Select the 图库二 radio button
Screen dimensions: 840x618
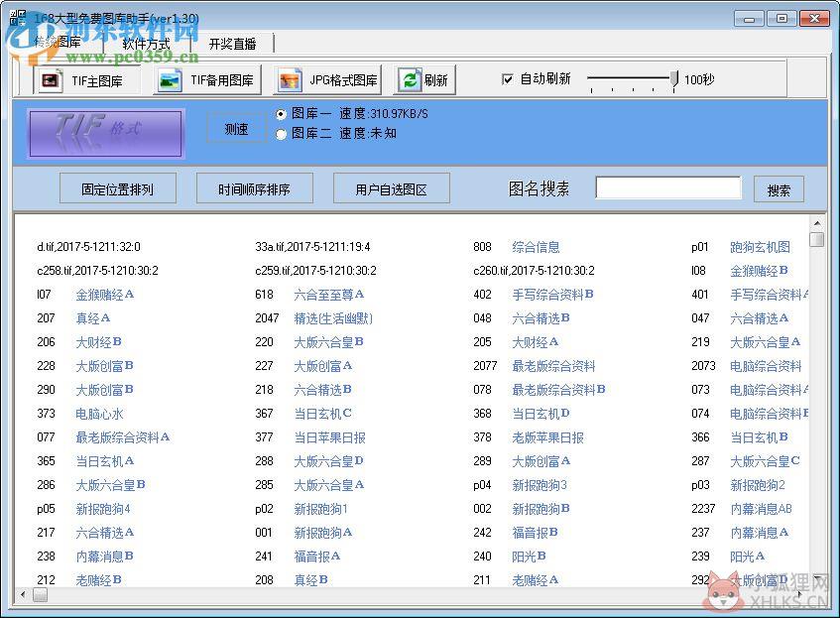click(x=281, y=134)
